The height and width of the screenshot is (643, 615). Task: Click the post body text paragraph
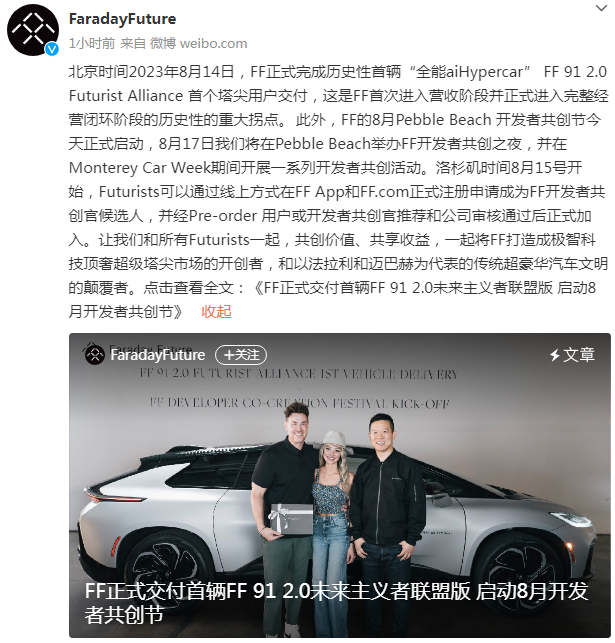pyautogui.click(x=339, y=192)
